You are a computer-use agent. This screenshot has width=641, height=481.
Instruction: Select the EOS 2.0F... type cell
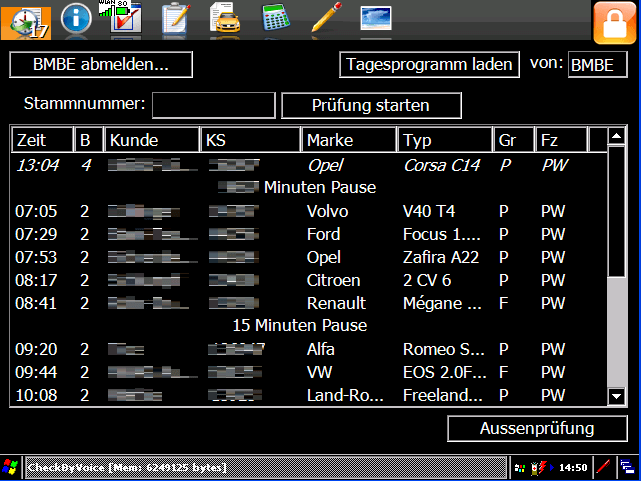pos(445,372)
